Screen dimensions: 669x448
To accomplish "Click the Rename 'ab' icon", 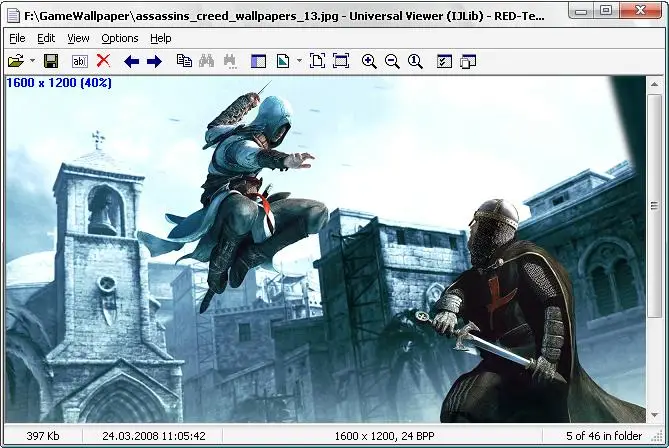I will 80,61.
